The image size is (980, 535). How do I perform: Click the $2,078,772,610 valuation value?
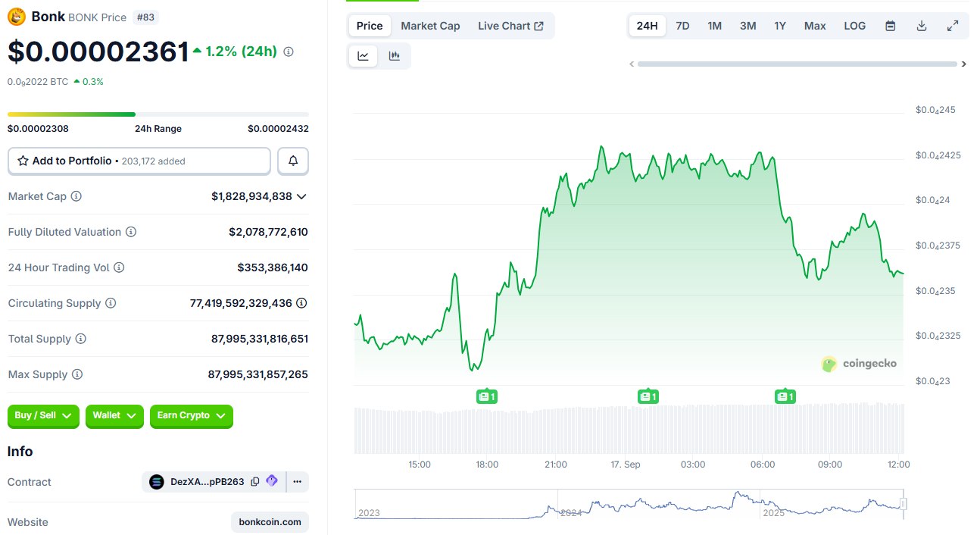[268, 232]
